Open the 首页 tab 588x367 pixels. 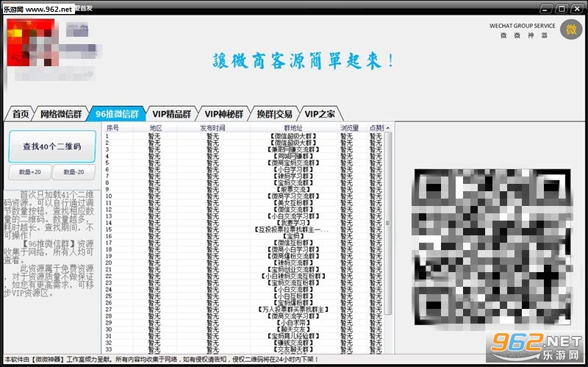tap(21, 114)
